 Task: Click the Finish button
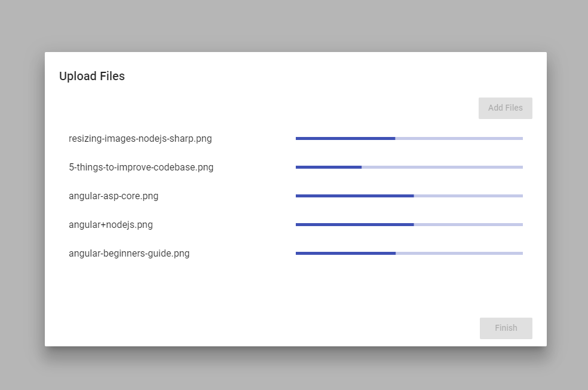click(506, 328)
